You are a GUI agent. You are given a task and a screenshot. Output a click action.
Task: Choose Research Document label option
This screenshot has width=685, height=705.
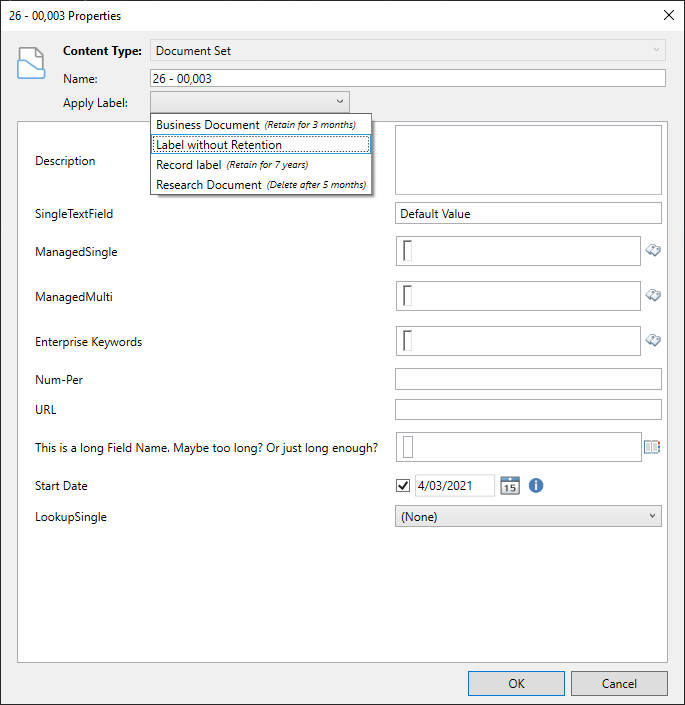(261, 184)
